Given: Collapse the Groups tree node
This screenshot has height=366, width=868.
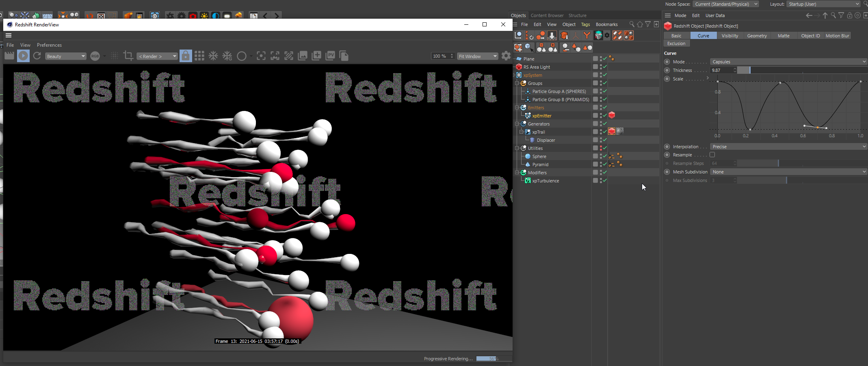Looking at the screenshot, I should [x=517, y=83].
